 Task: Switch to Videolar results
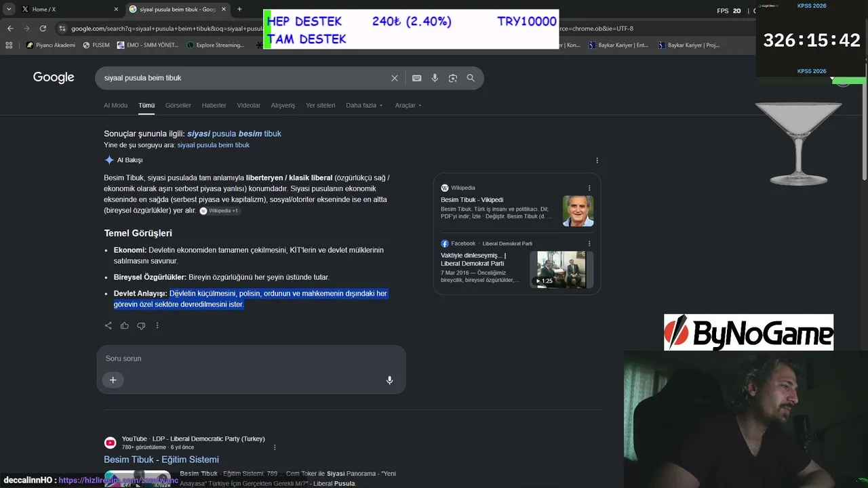point(249,106)
